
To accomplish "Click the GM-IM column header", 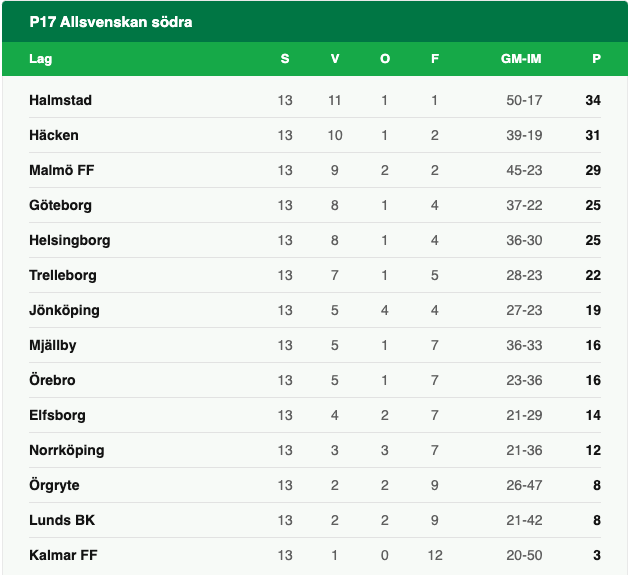I will 521,59.
